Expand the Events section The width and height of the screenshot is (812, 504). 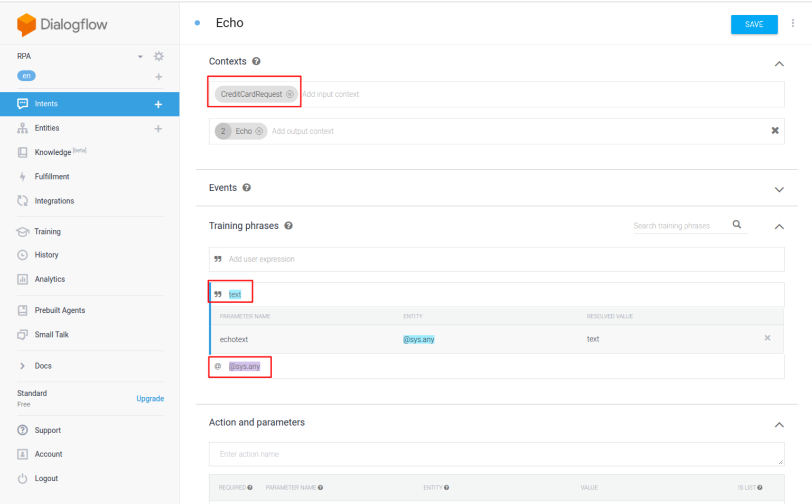[779, 189]
